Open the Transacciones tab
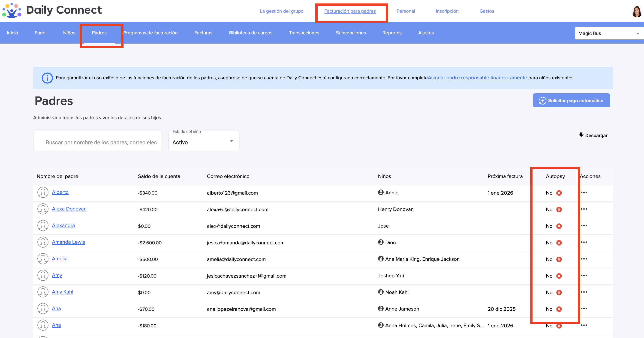644x338 pixels. [304, 33]
